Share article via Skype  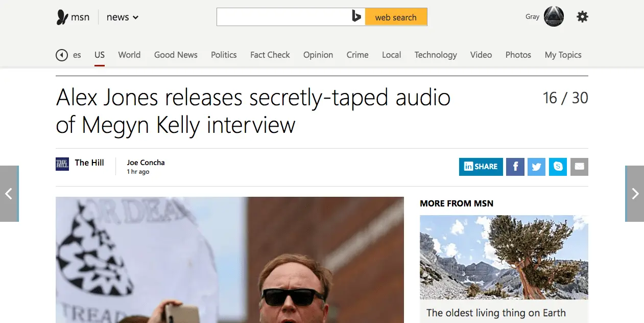558,167
